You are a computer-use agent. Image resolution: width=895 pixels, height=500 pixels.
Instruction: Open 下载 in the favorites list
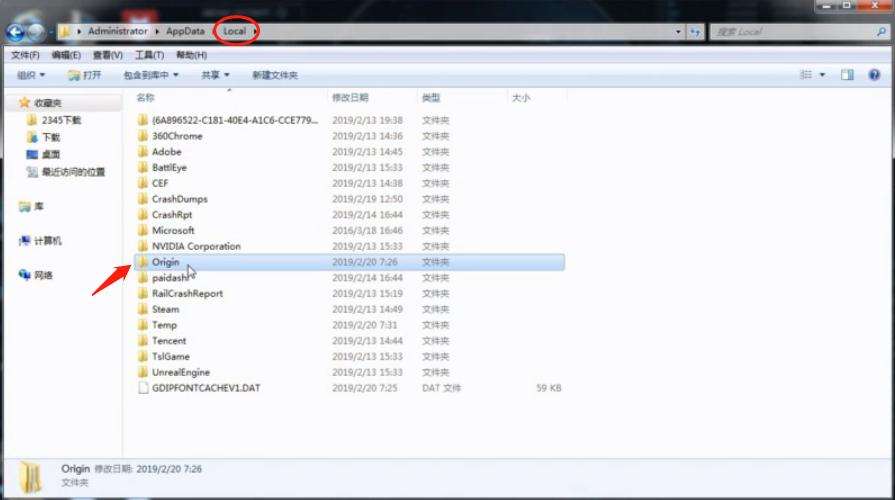pos(51,137)
